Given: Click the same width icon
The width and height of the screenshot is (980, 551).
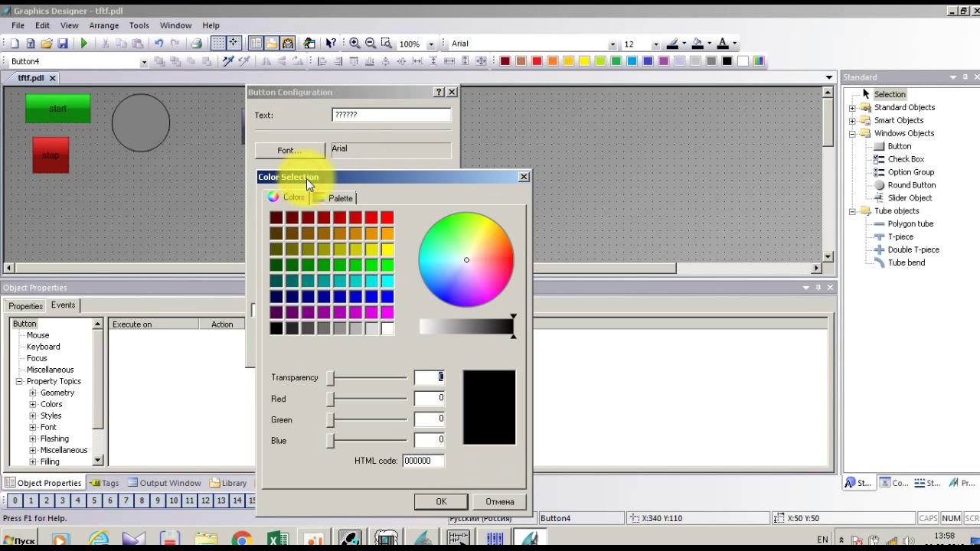Looking at the screenshot, I should pyautogui.click(x=449, y=61).
